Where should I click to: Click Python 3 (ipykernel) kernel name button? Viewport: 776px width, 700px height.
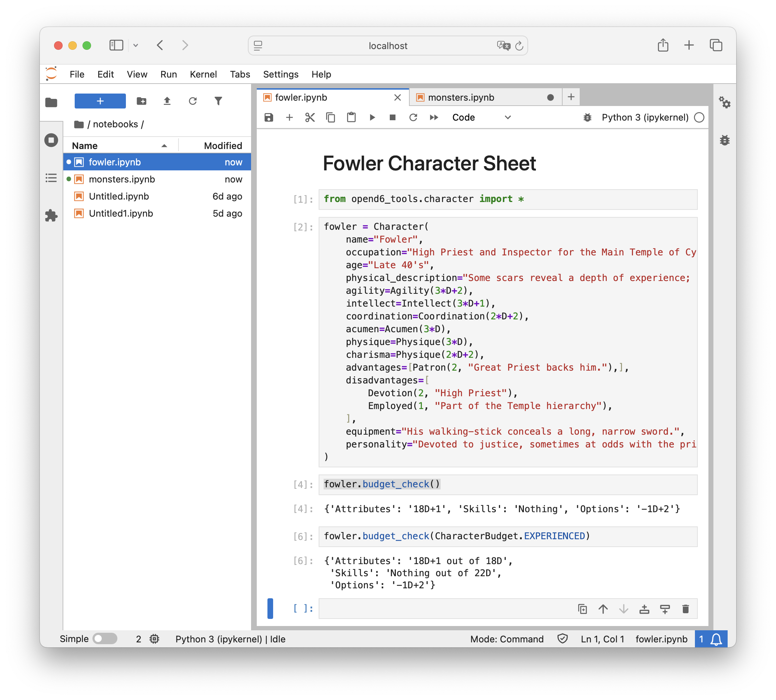[x=645, y=117]
